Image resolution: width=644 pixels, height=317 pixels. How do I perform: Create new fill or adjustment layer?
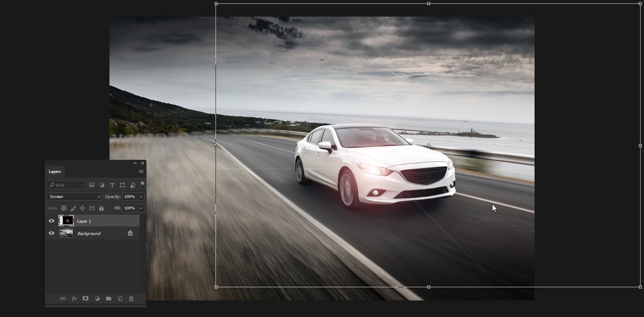pyautogui.click(x=97, y=299)
